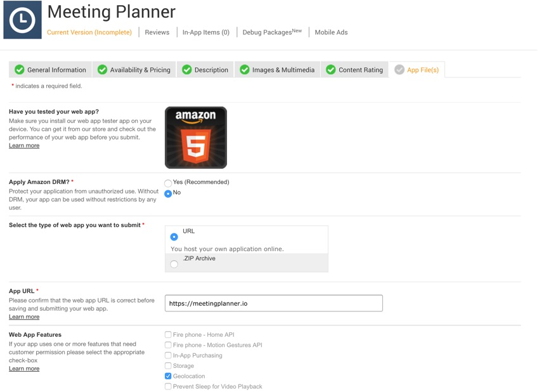Click green checkmark on General Information tab
Screen dimensions: 539x392
click(20, 70)
